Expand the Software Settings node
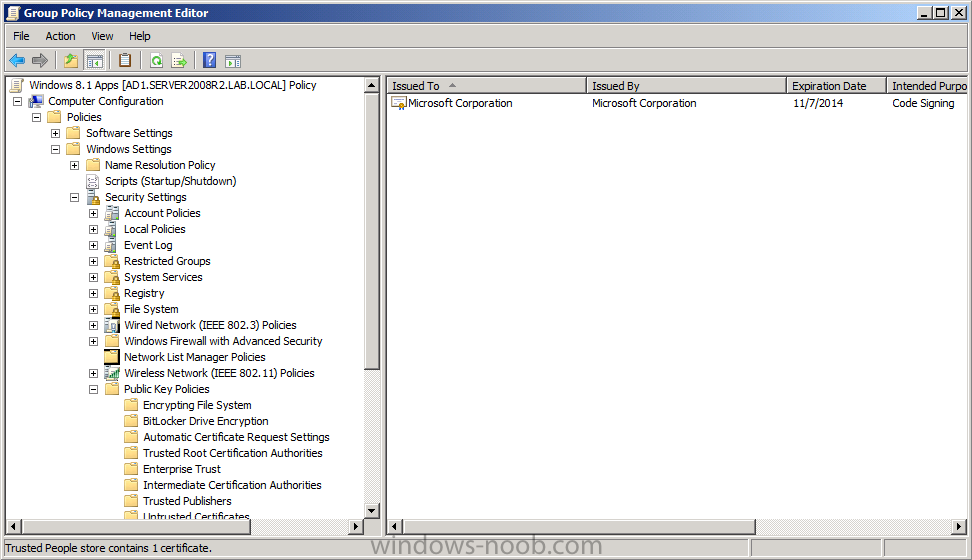This screenshot has width=972, height=560. (x=56, y=133)
